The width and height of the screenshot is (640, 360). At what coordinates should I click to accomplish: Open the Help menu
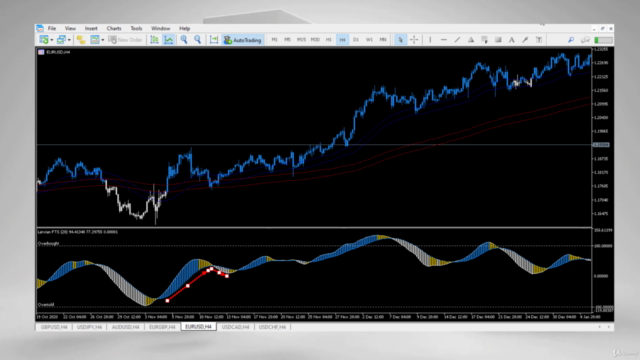(x=184, y=28)
